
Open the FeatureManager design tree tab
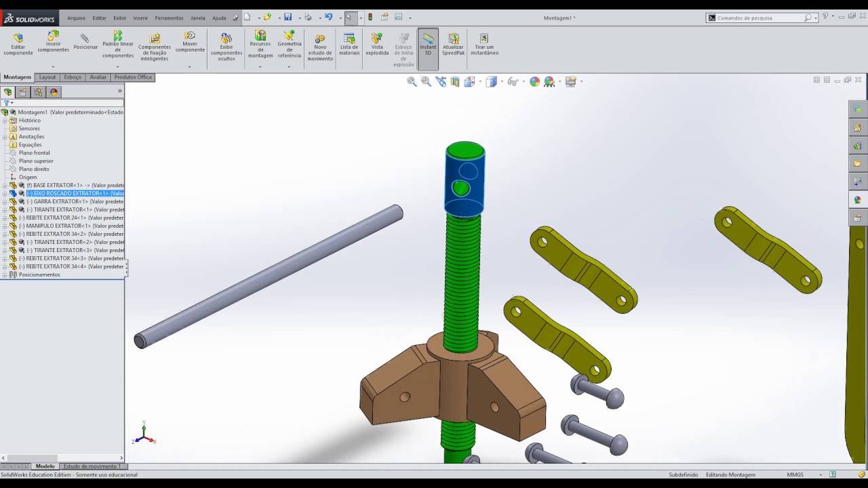pyautogui.click(x=8, y=92)
